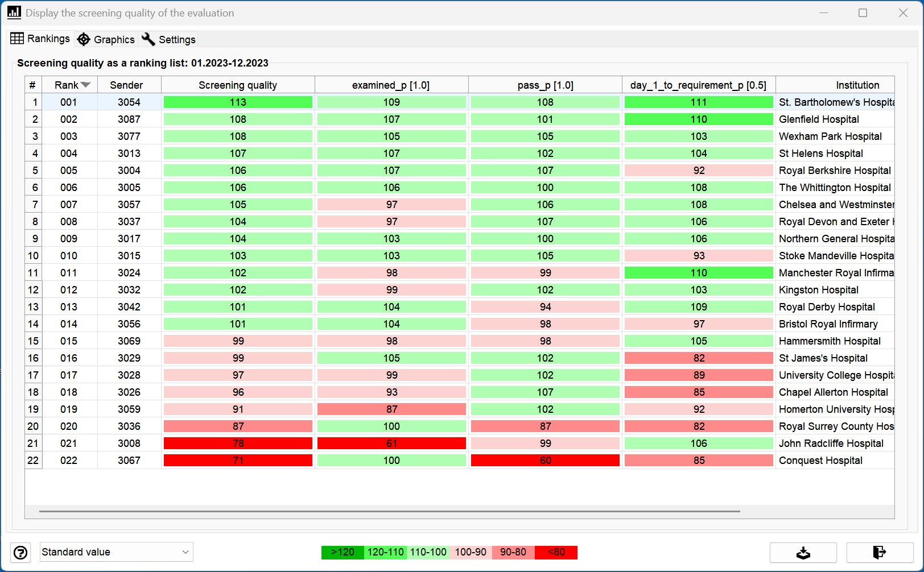This screenshot has width=924, height=572.
Task: Click the Settings wrench icon
Action: [x=148, y=39]
